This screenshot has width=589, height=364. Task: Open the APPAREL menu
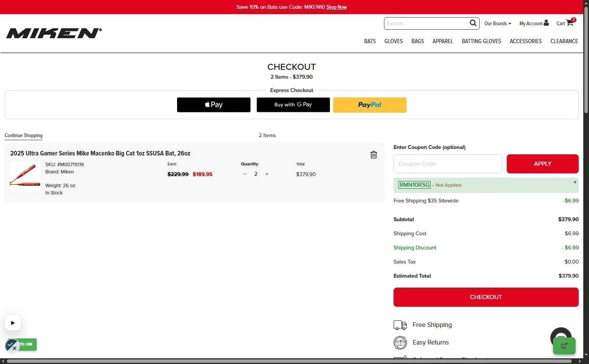pos(443,41)
